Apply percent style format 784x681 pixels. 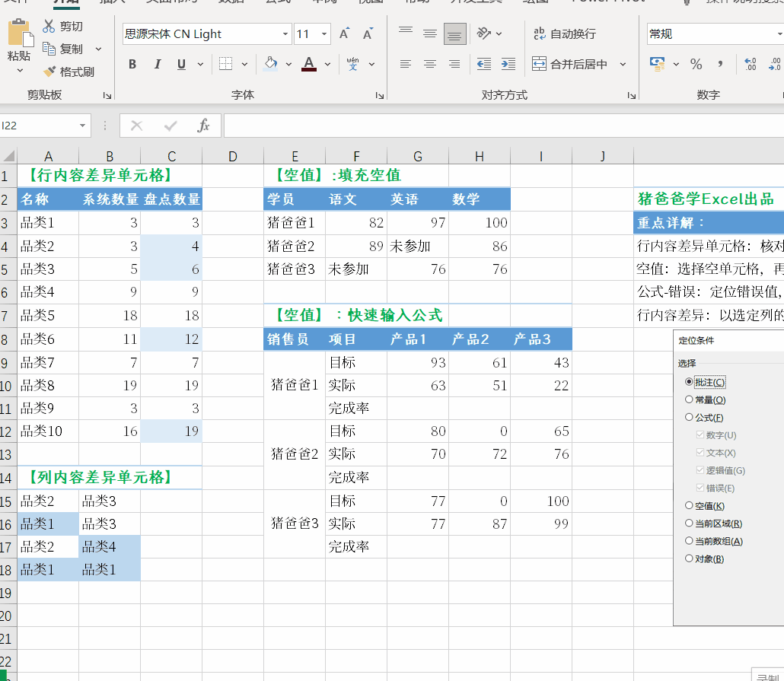tap(696, 64)
